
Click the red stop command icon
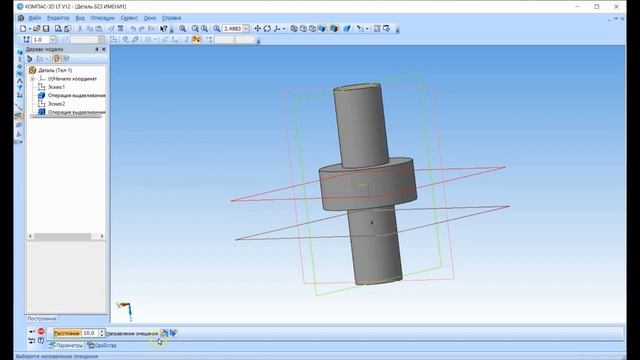pos(41,331)
